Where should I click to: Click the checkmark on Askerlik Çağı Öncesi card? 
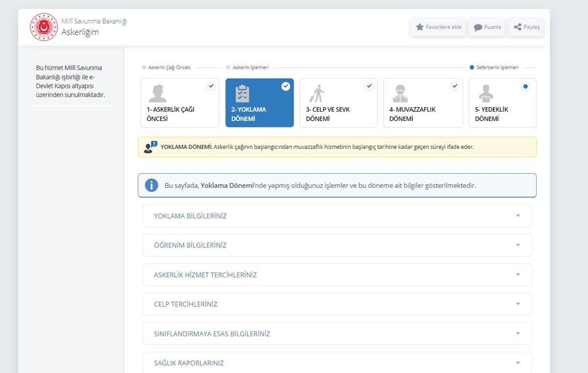click(211, 86)
